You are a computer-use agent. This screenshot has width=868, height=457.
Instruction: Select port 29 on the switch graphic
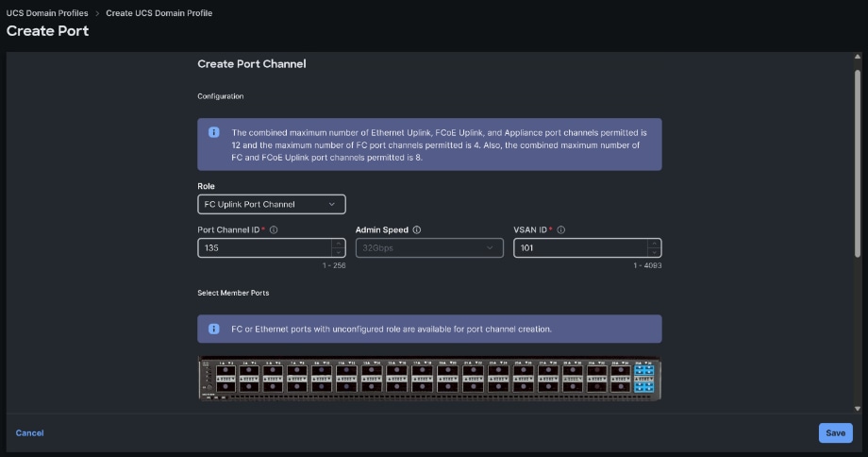click(573, 370)
